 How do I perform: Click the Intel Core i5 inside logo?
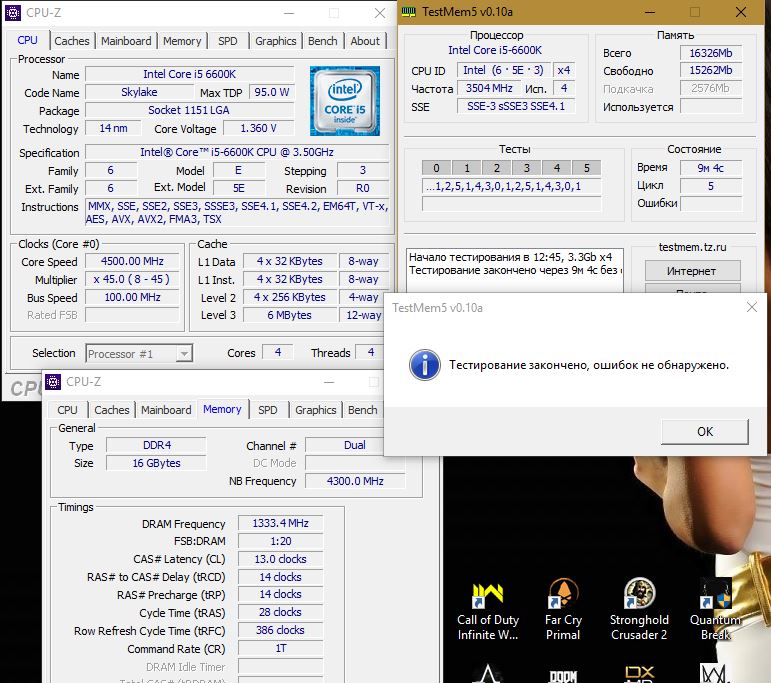(345, 101)
